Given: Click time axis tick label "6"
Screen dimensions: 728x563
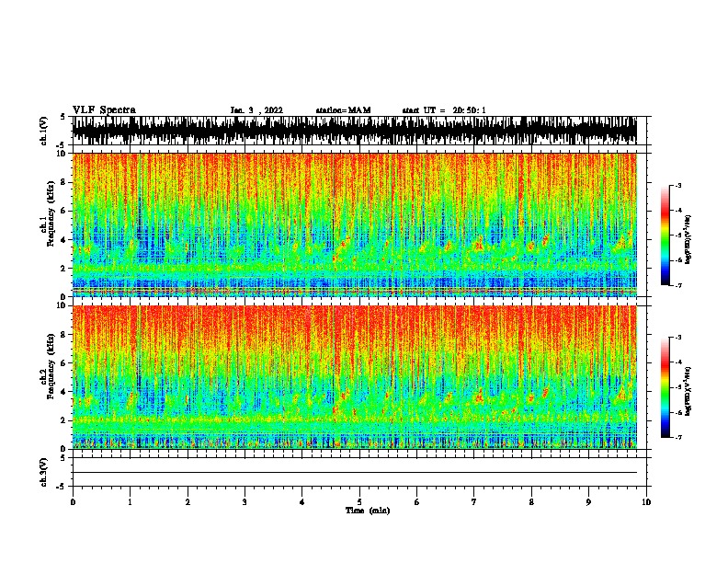Looking at the screenshot, I should 417,502.
